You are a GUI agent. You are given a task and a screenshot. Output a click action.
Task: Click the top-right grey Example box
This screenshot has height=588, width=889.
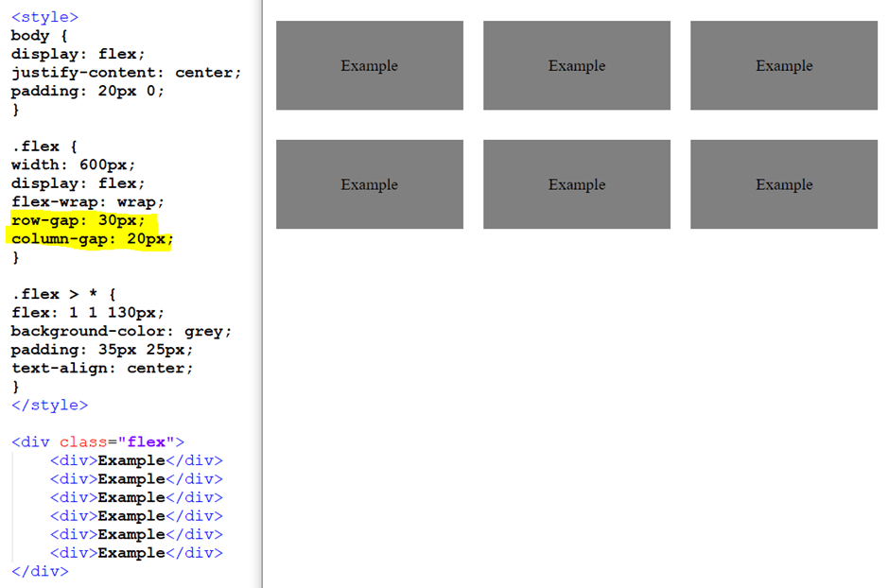784,65
